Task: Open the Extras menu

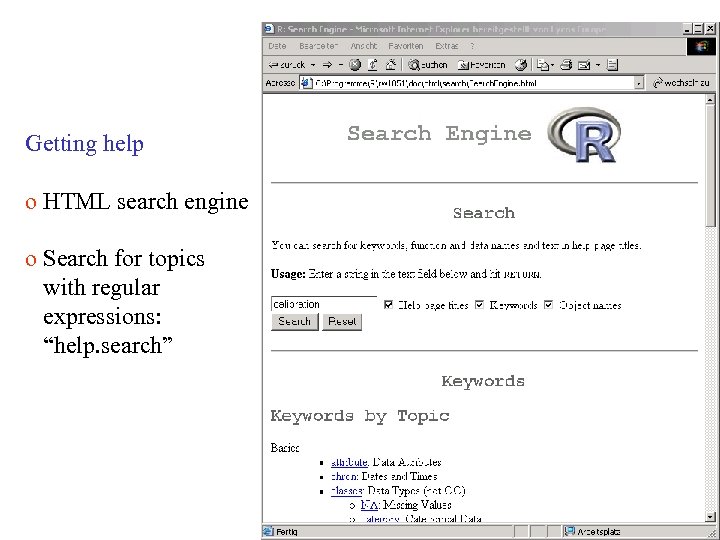Action: click(446, 46)
